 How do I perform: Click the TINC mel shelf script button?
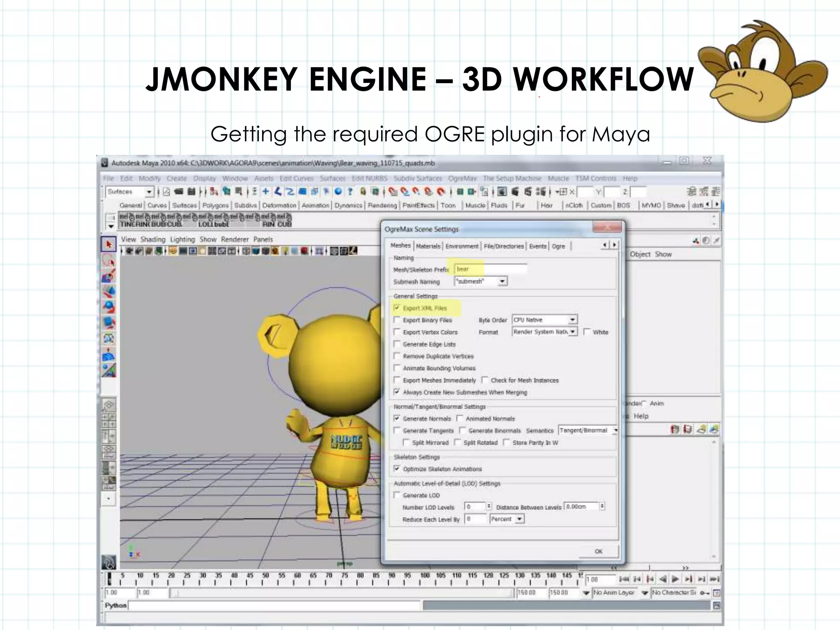pos(126,220)
